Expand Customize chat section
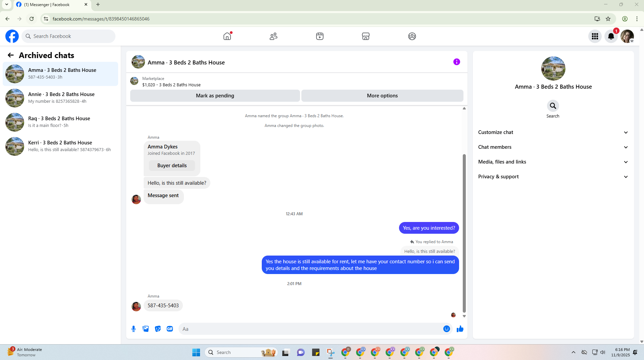Screen dimensions: 644x360 (x=553, y=132)
